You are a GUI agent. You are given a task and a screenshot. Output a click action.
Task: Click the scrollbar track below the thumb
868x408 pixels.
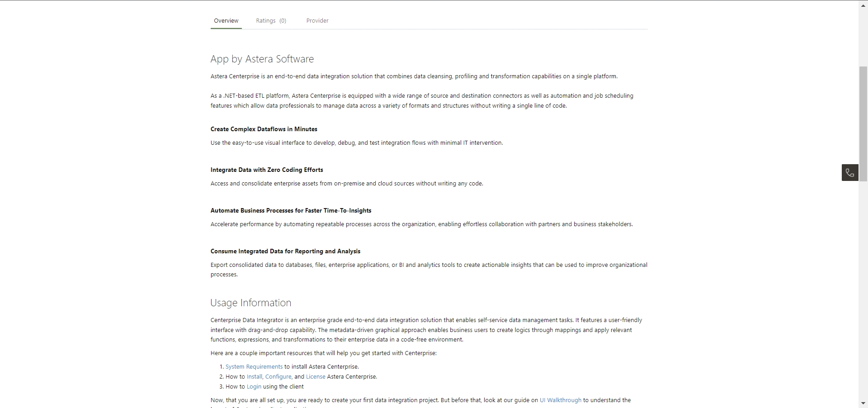click(863, 294)
